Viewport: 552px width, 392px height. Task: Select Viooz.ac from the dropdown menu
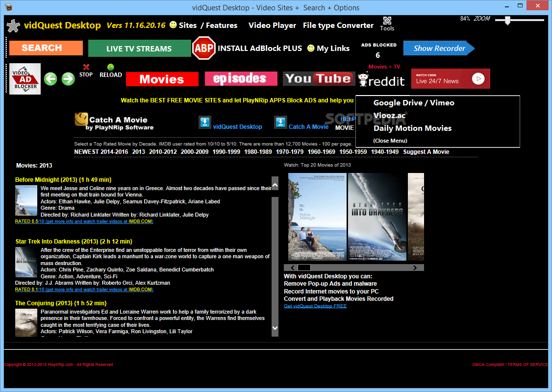389,116
